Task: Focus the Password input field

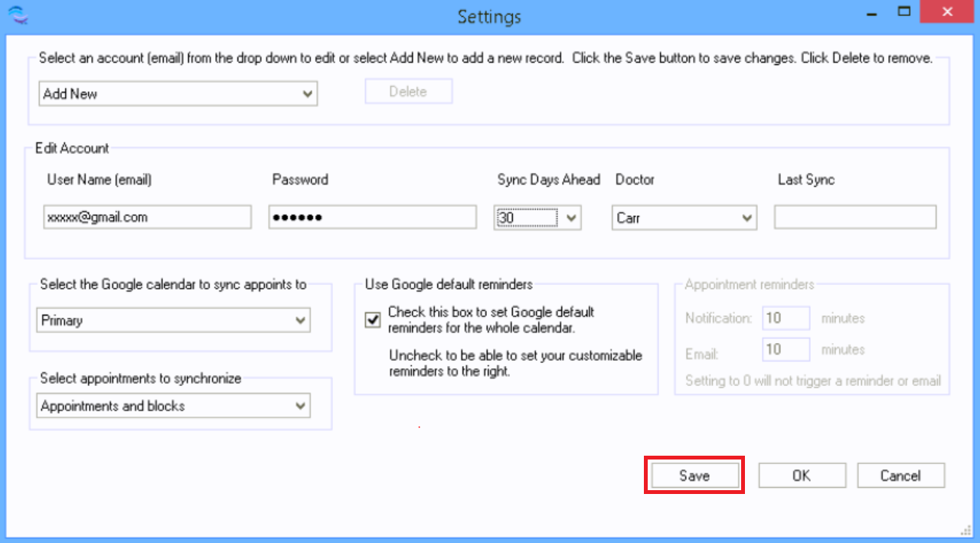Action: (x=372, y=218)
